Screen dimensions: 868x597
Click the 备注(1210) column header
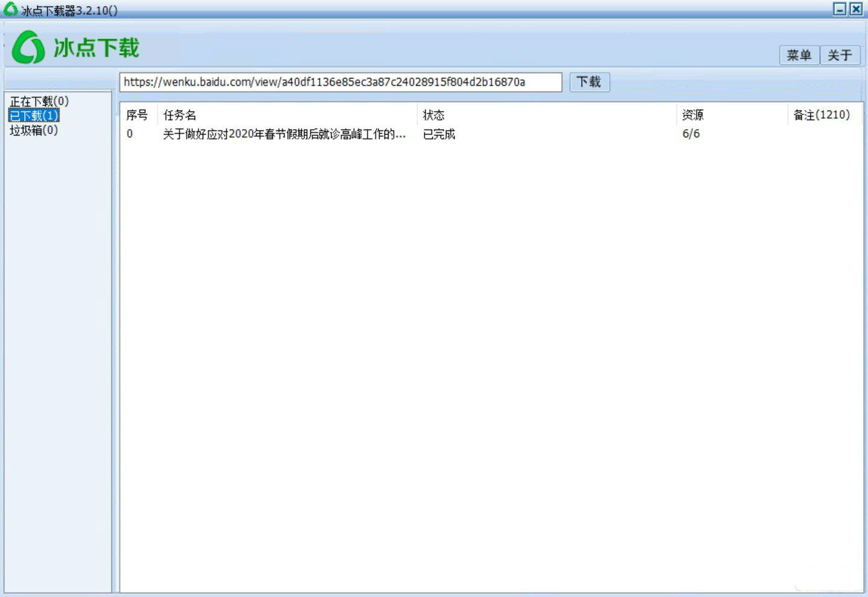point(824,115)
